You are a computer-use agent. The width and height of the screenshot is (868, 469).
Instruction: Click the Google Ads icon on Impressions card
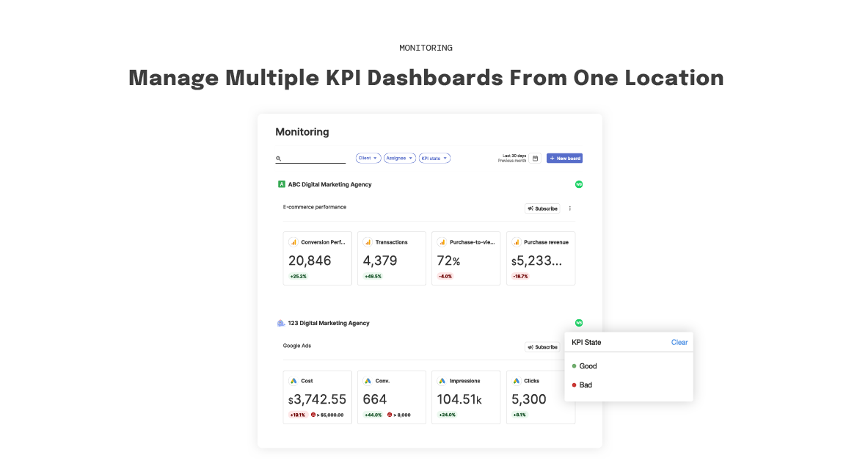point(442,381)
